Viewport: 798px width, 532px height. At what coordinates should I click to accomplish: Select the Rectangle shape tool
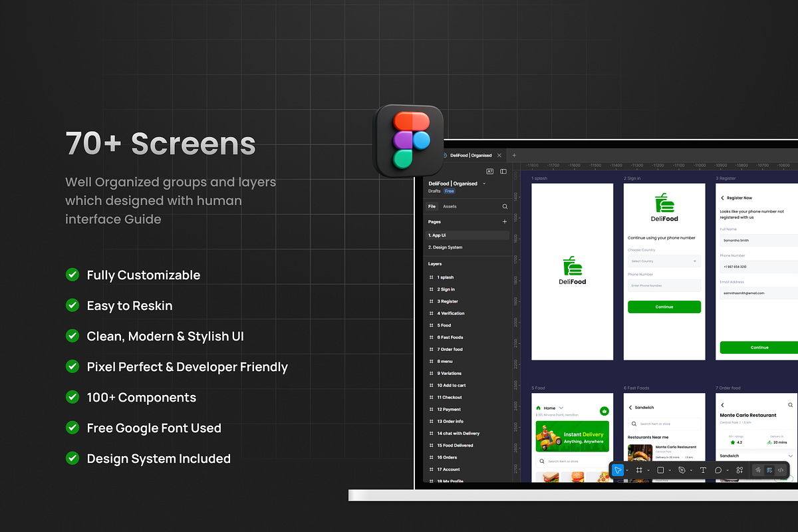[x=660, y=470]
